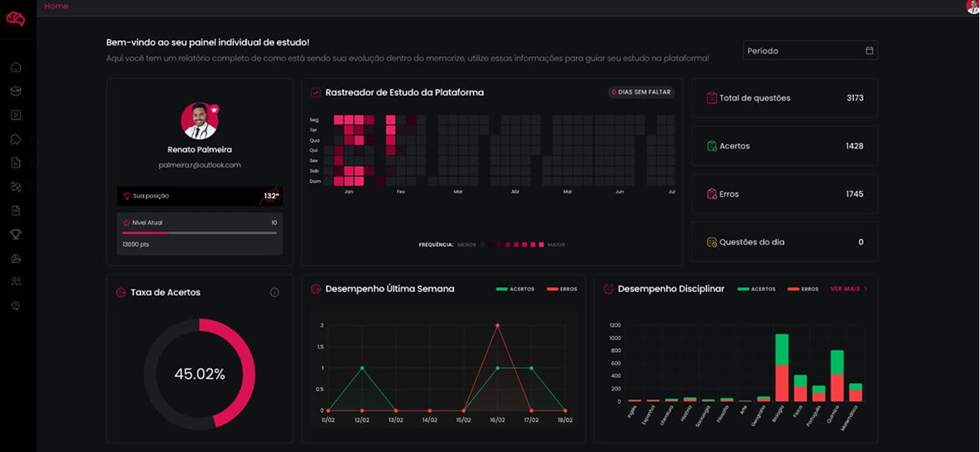Toggle Acertos legend in Desempenho Última Semana
The height and width of the screenshot is (452, 980).
(x=515, y=289)
